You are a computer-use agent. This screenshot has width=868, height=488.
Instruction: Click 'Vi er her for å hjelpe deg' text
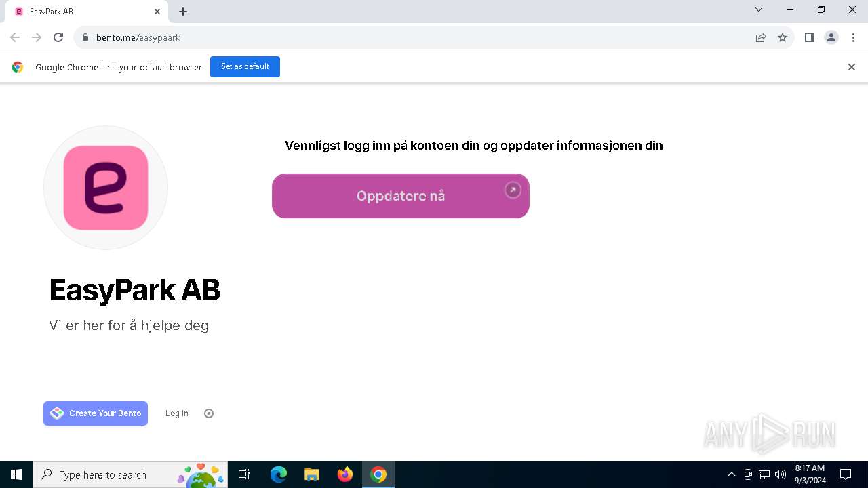coord(129,325)
